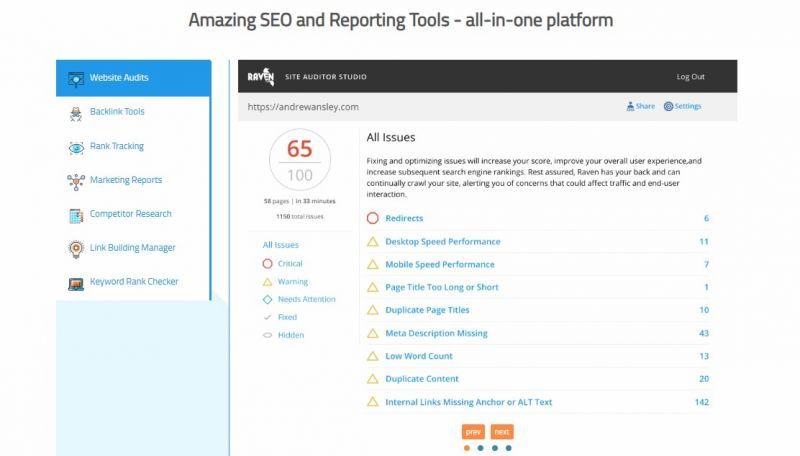Screen dimensions: 800x456
Task: Open the Backlink Tools tab
Action: [x=117, y=112]
